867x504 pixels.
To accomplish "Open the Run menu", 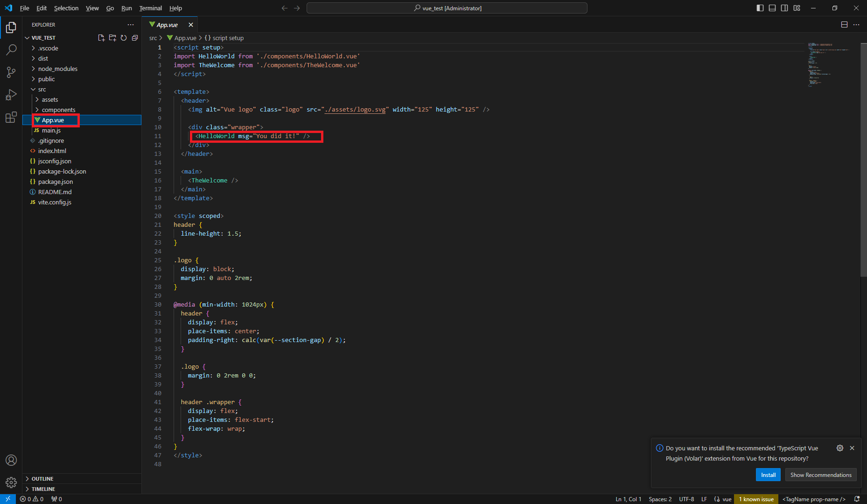I will pyautogui.click(x=126, y=8).
